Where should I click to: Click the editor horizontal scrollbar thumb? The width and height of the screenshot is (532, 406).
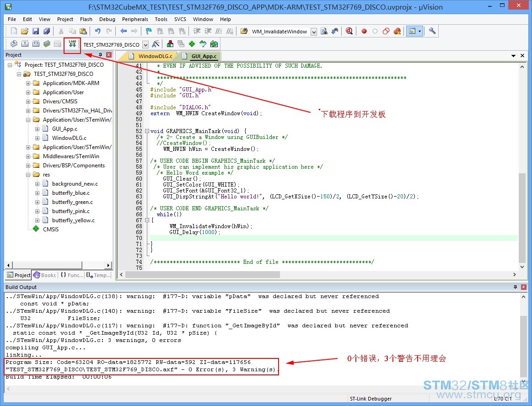203,275
